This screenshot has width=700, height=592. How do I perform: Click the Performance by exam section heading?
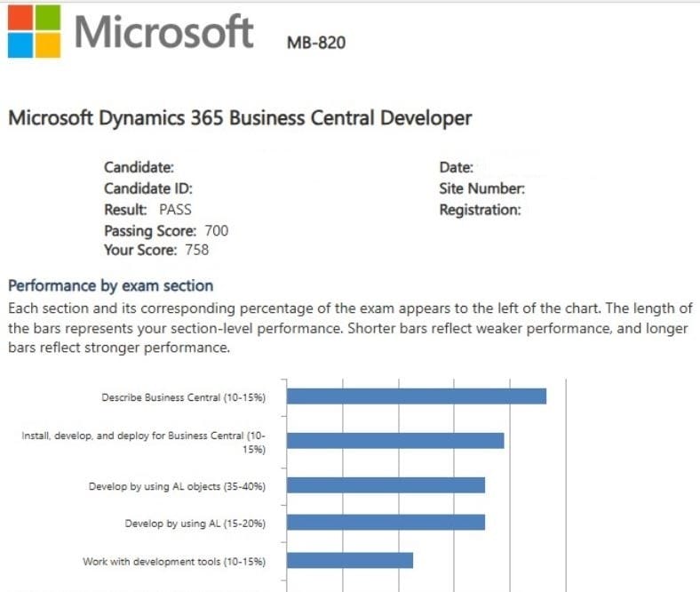click(111, 286)
